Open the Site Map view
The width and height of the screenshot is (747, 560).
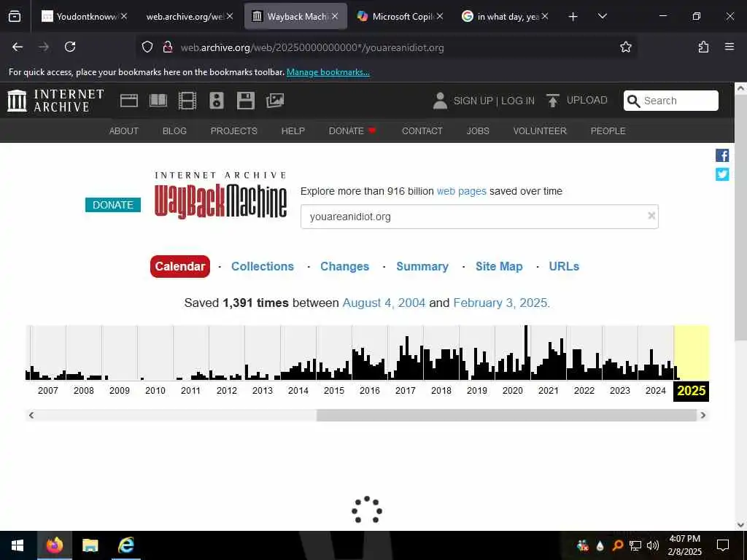point(499,266)
